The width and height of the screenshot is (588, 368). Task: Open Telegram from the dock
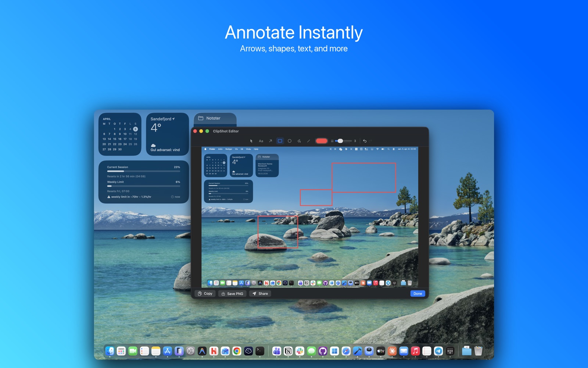click(x=438, y=351)
